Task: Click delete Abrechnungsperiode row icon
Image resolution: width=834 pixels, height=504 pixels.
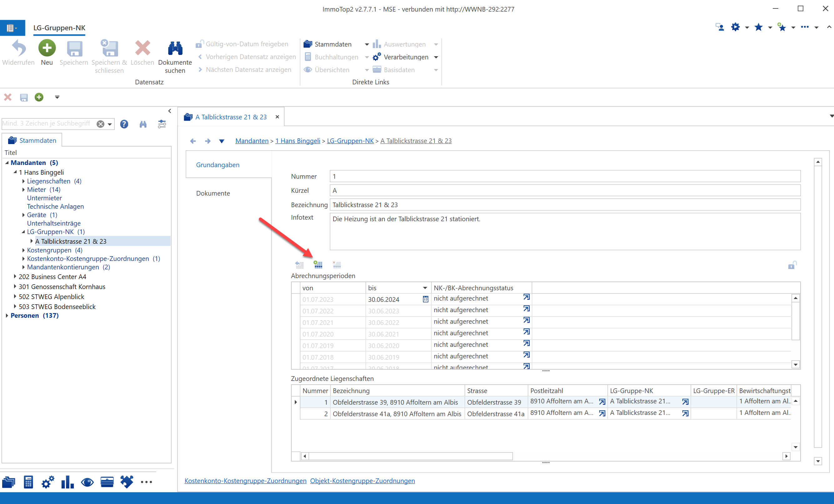Action: point(336,265)
